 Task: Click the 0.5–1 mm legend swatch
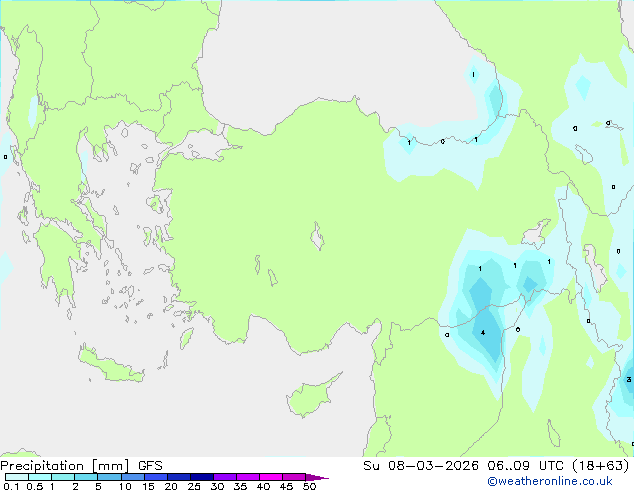point(40,477)
